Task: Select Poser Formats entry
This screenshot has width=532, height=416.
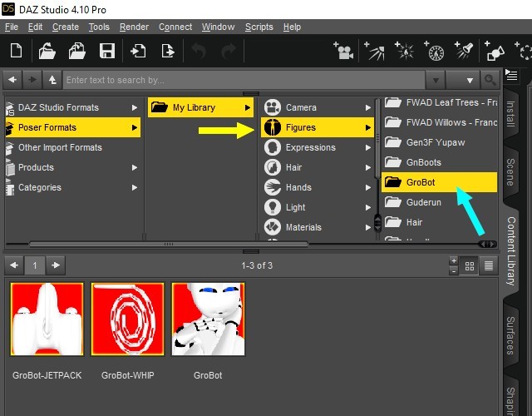Action: (72, 127)
